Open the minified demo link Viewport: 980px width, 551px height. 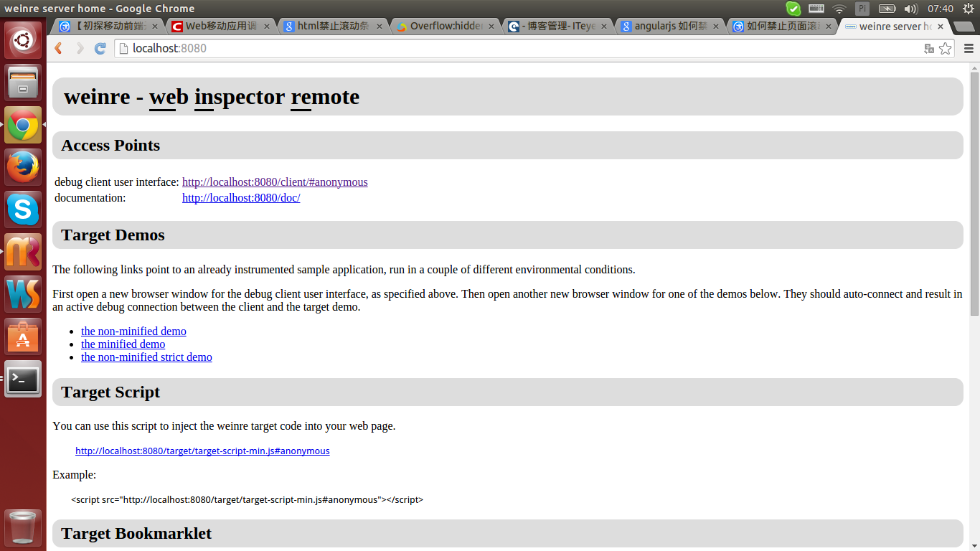(x=123, y=344)
